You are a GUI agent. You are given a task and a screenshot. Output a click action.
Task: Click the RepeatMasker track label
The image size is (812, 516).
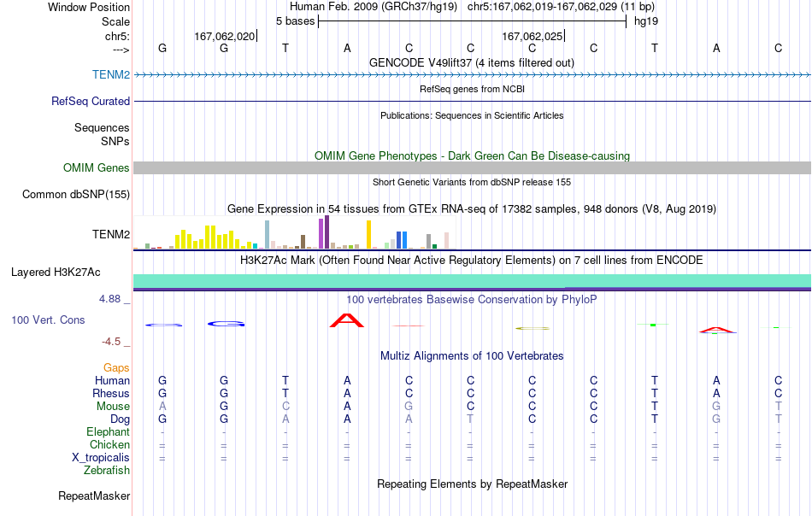pos(94,495)
